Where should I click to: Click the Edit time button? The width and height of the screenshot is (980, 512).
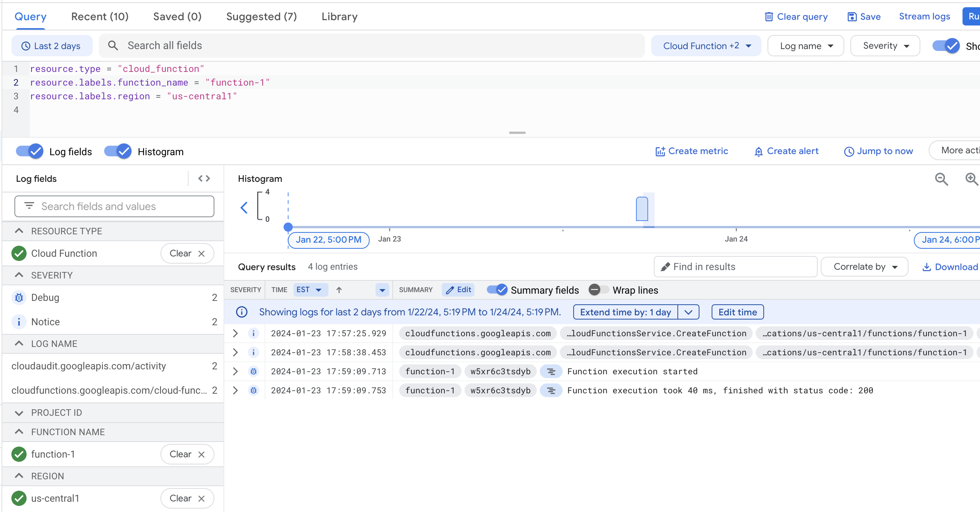point(737,312)
